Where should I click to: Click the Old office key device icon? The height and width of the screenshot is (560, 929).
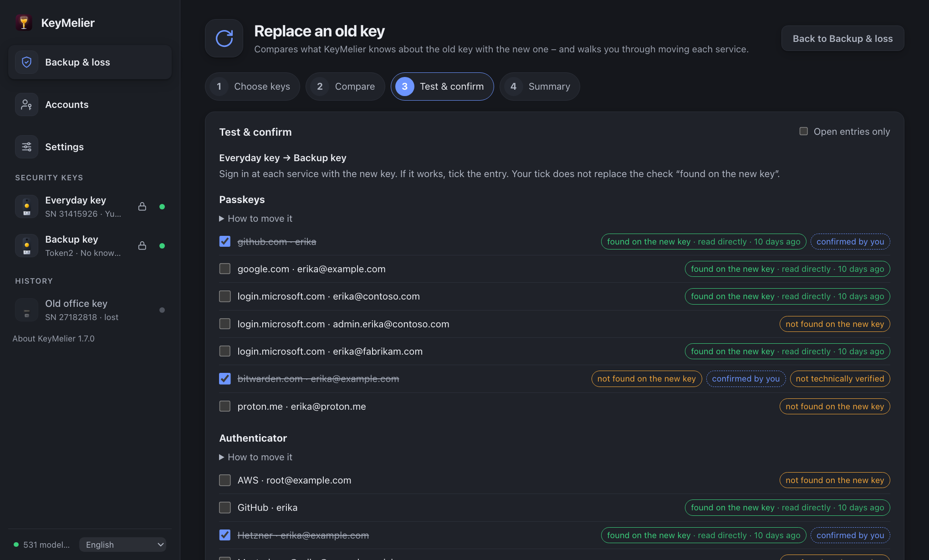(x=27, y=310)
